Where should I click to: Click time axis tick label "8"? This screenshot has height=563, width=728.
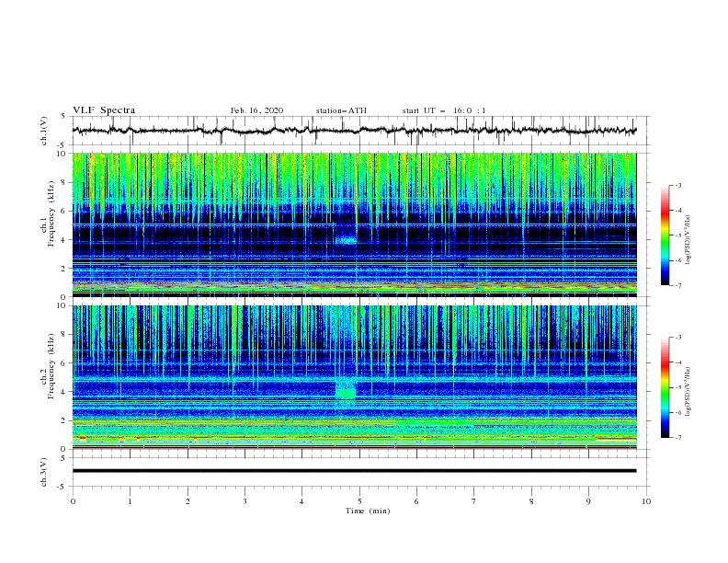click(531, 501)
